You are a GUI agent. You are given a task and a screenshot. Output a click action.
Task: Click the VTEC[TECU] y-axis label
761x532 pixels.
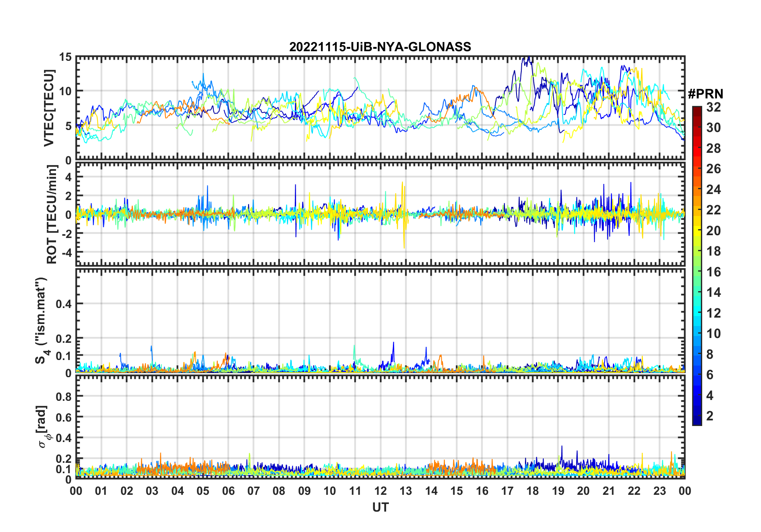48,108
